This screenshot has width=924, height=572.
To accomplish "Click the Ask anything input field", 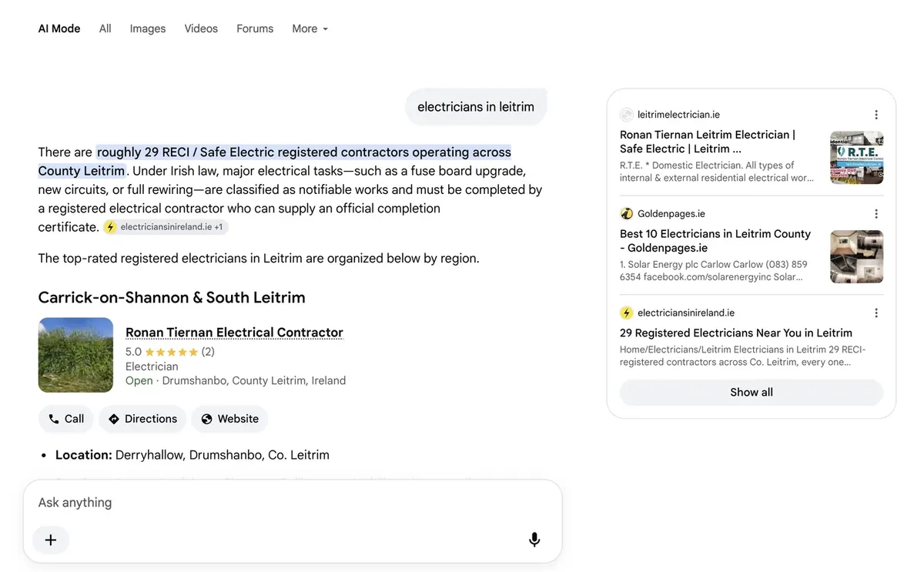I will (x=293, y=503).
